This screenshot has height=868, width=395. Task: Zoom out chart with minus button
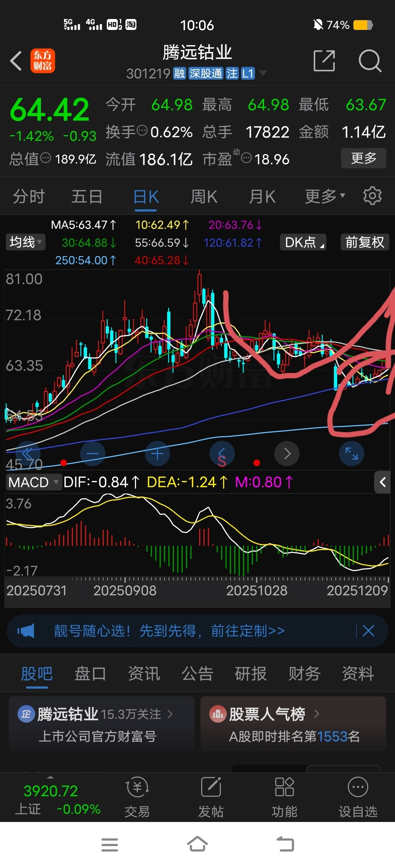tap(93, 453)
